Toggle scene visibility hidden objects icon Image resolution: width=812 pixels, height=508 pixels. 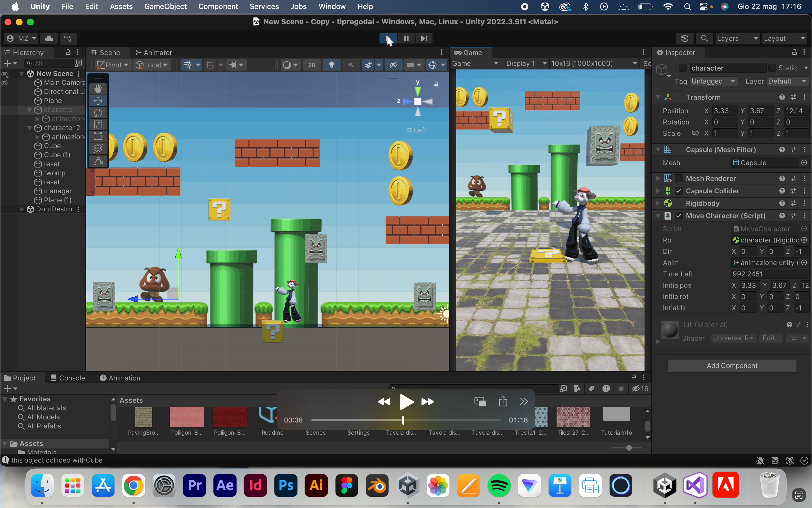tap(393, 65)
